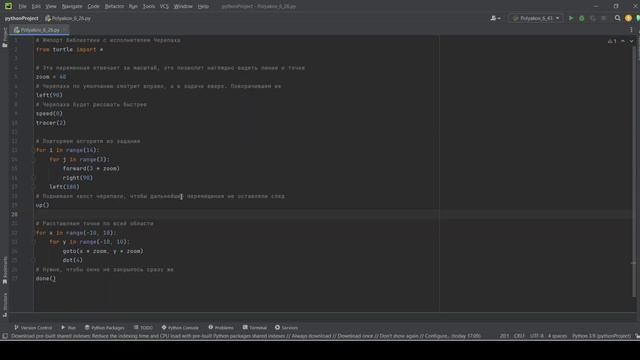Screen dimensions: 640x360
Task: Click the 'zoom = 40' code line
Action: pos(51,77)
